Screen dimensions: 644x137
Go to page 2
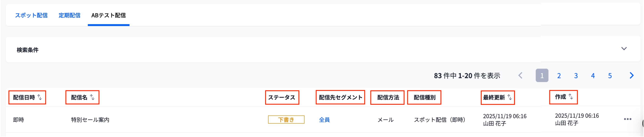click(559, 76)
